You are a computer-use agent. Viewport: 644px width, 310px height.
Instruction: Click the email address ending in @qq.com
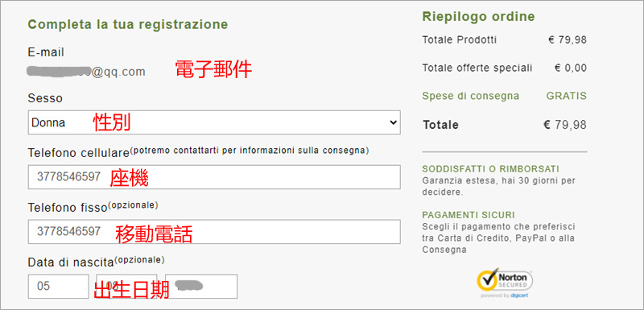(x=86, y=72)
